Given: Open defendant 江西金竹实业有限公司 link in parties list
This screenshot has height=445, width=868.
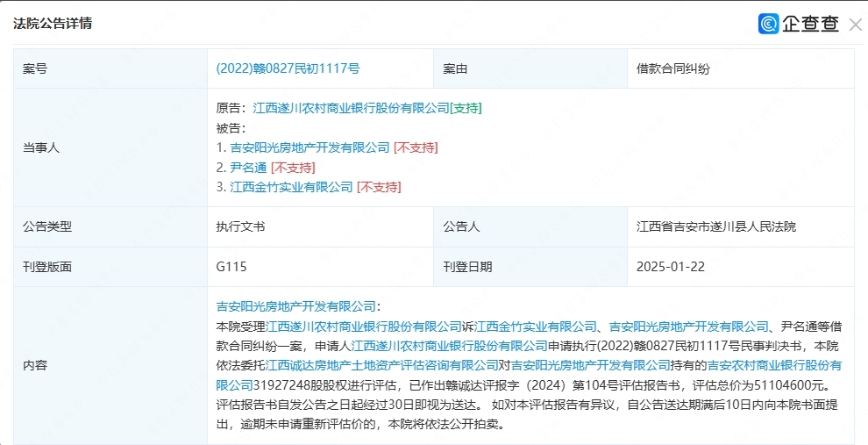Looking at the screenshot, I should click(x=291, y=187).
